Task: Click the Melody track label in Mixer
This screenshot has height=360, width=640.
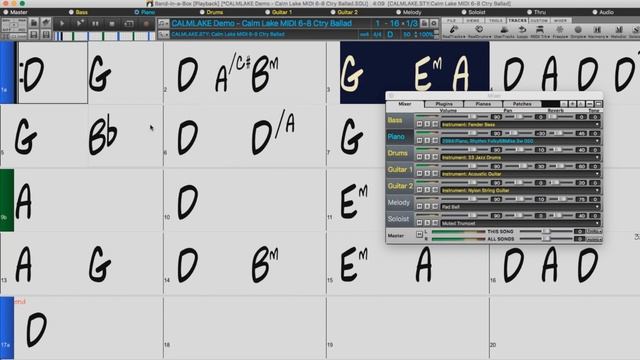Action: click(x=399, y=202)
